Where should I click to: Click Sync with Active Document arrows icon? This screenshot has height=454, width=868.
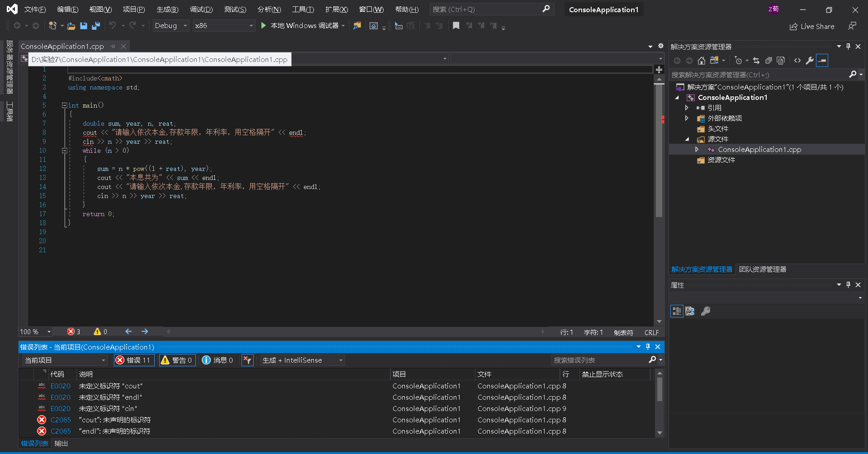756,61
